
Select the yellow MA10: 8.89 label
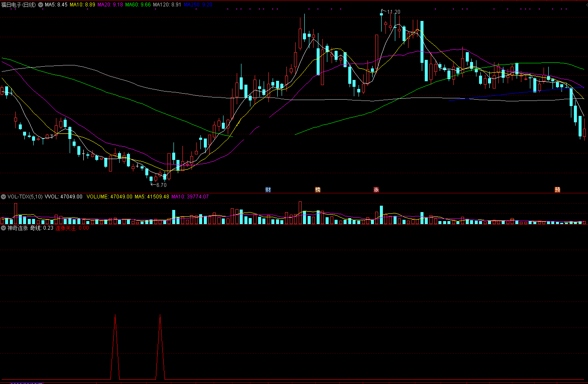click(x=82, y=5)
